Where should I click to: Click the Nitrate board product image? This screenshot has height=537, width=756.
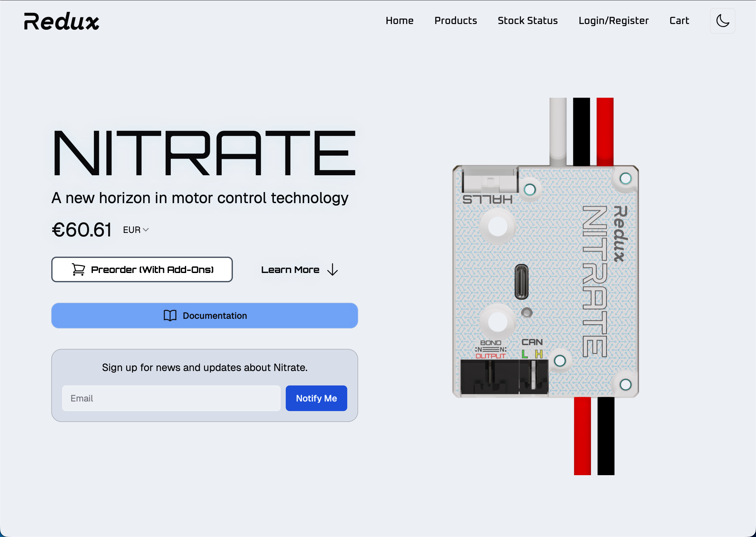[546, 281]
